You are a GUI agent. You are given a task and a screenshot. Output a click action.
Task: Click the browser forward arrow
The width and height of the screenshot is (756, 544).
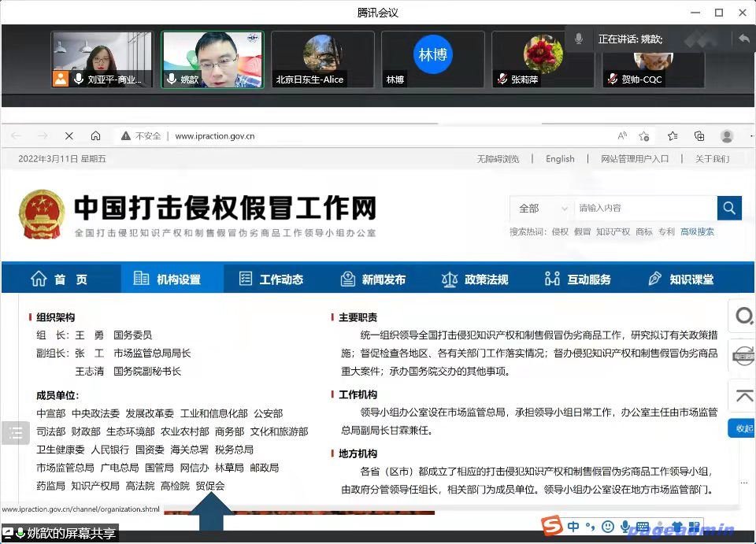tap(43, 136)
